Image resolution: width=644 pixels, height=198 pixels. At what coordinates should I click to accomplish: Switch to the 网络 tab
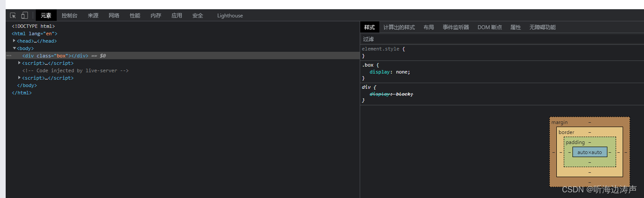[114, 16]
